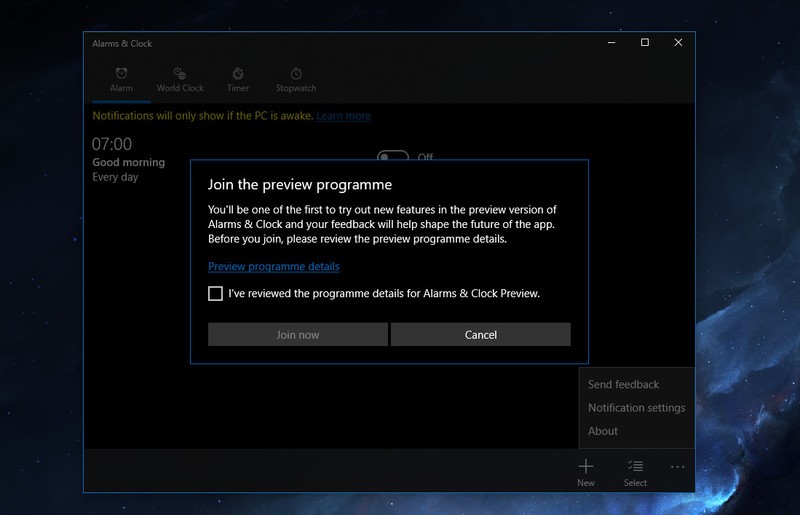800x515 pixels.
Task: Open the Alarm tab
Action: (x=121, y=80)
